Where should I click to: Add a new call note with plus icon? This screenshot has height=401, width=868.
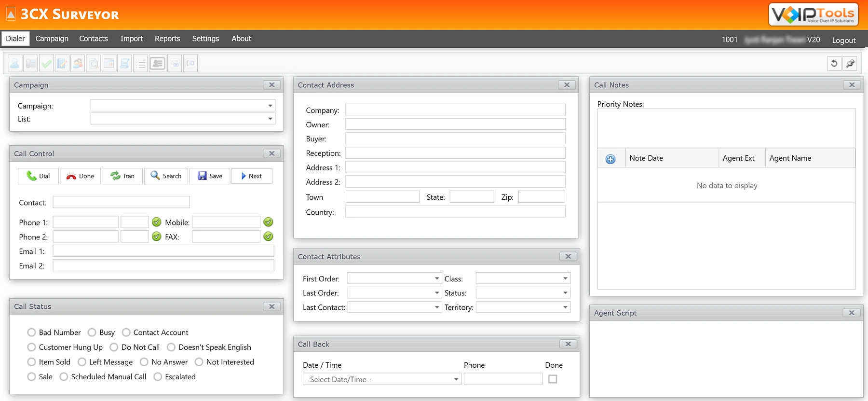610,159
